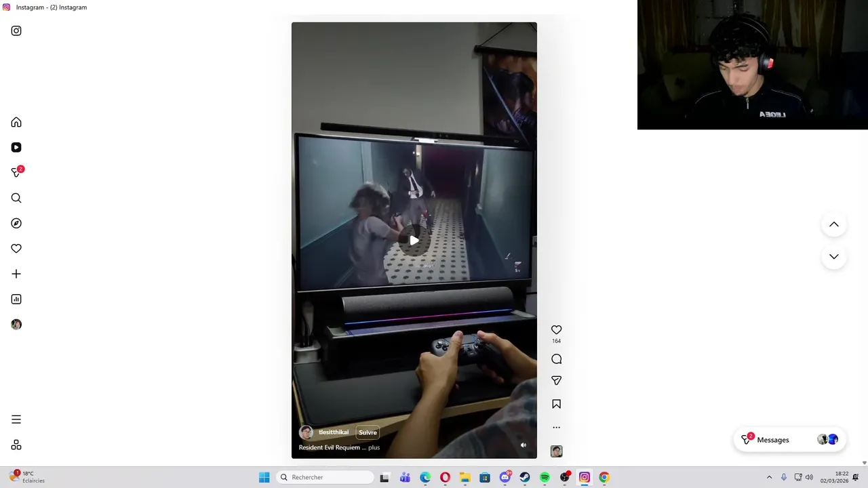Follow tlesitthikai with Suivre button
Screen dimensions: 868x488
tap(368, 432)
